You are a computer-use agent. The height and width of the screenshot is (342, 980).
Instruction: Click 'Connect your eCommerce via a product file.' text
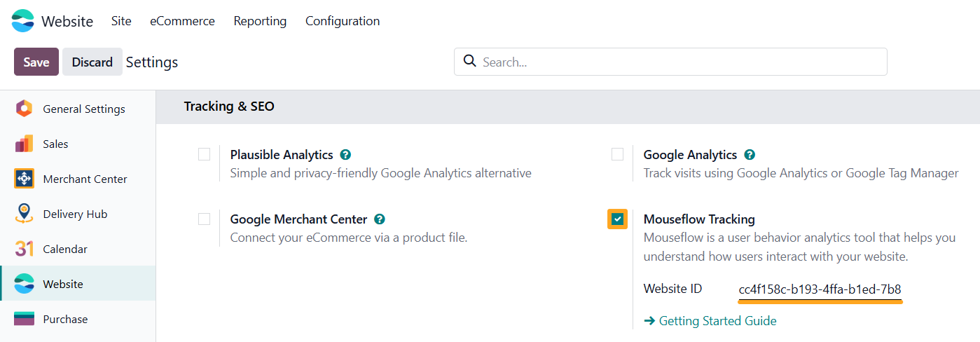(x=349, y=238)
